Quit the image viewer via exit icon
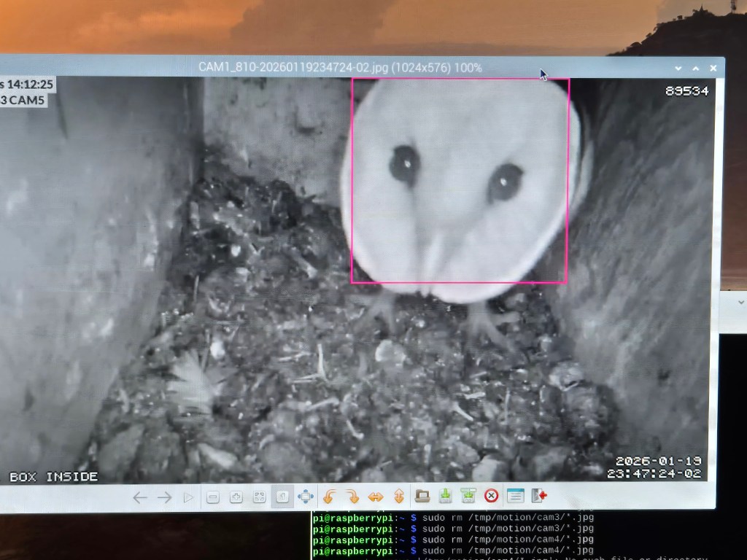 539,497
